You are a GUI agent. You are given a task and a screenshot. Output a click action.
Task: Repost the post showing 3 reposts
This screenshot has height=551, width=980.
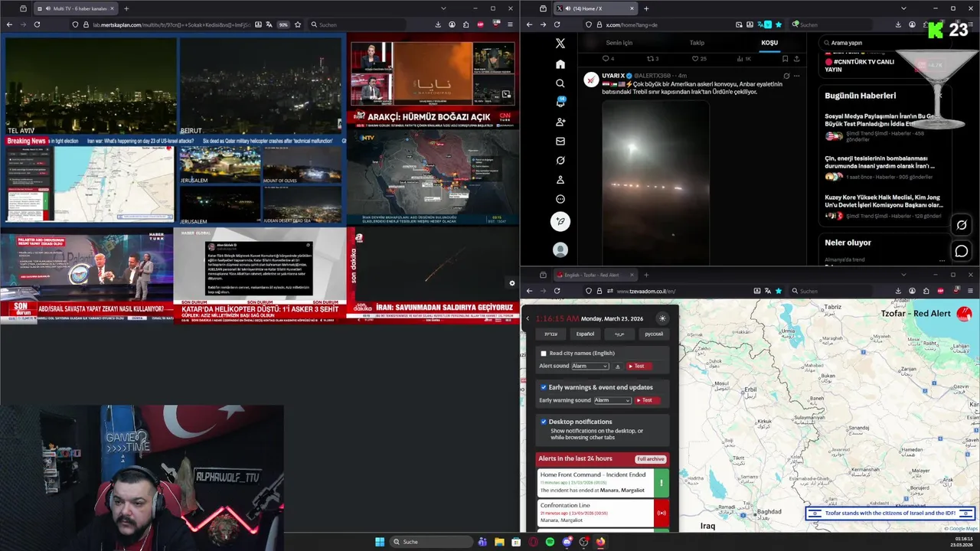coord(652,58)
